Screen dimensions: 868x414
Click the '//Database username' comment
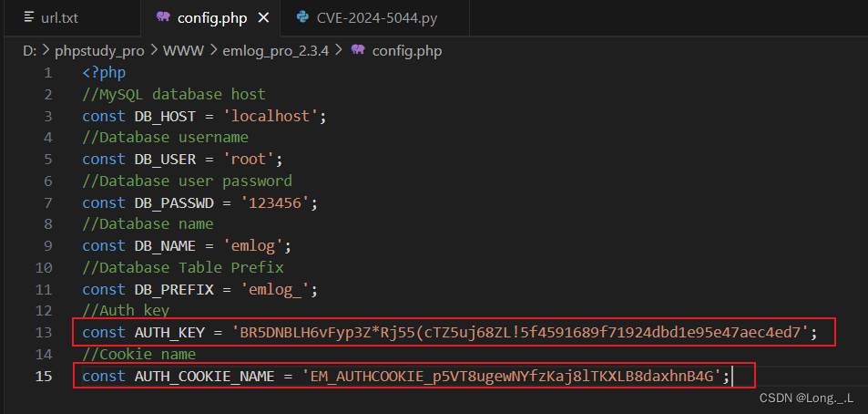165,138
